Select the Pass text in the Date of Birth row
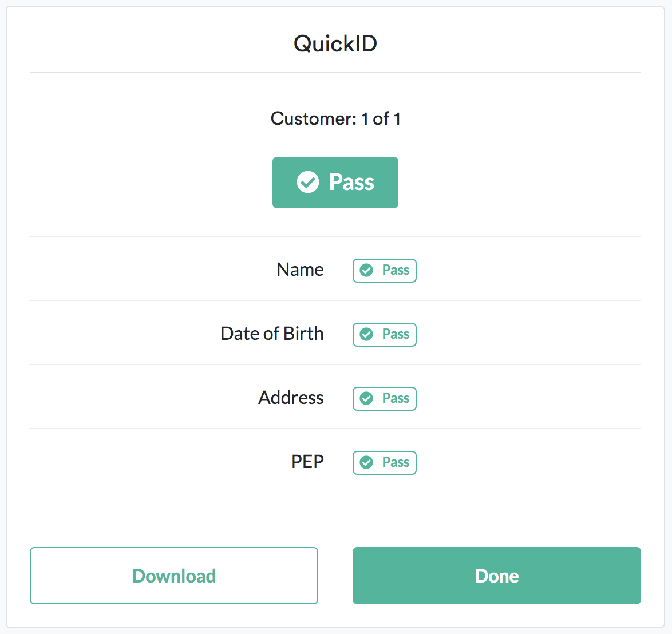672x634 pixels. (x=396, y=335)
